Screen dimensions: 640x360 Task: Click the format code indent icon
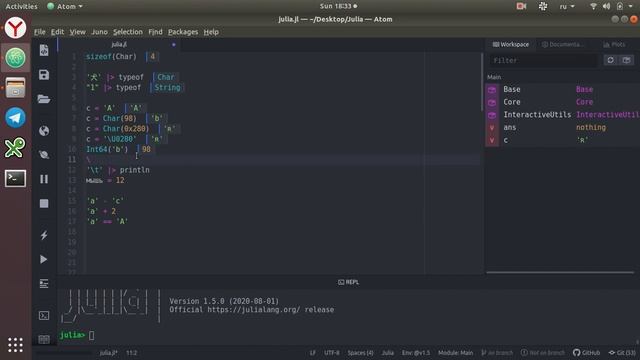pos(44,283)
